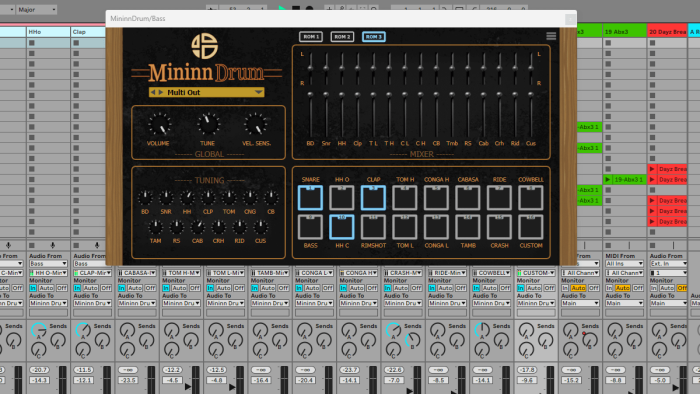
Task: Toggle Auto monitor on 19 Abx3 track
Action: 622,288
